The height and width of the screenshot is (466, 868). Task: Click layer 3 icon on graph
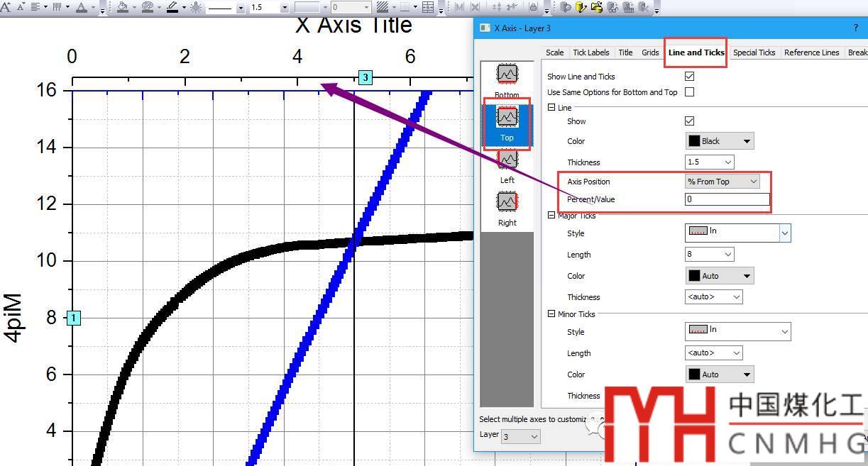(366, 77)
